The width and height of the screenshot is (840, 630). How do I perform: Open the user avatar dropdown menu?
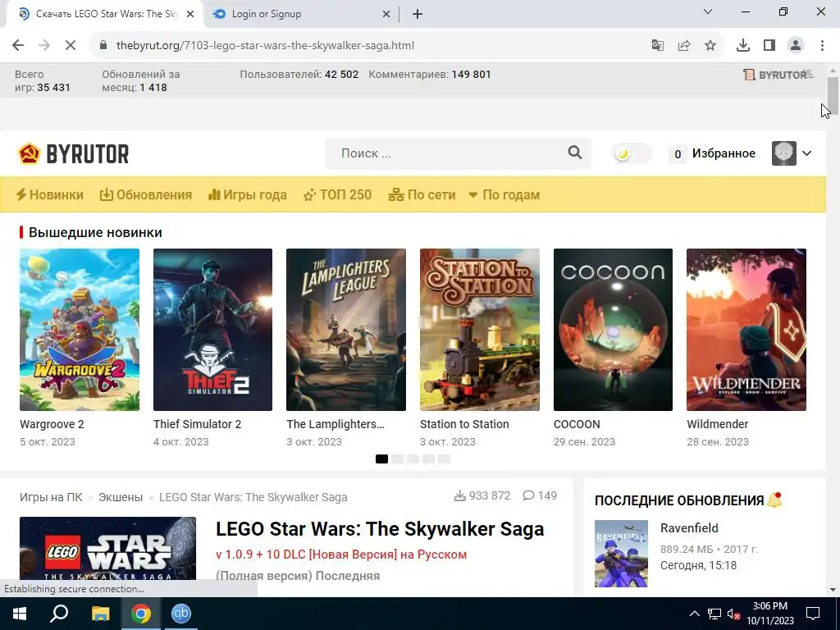(x=792, y=153)
